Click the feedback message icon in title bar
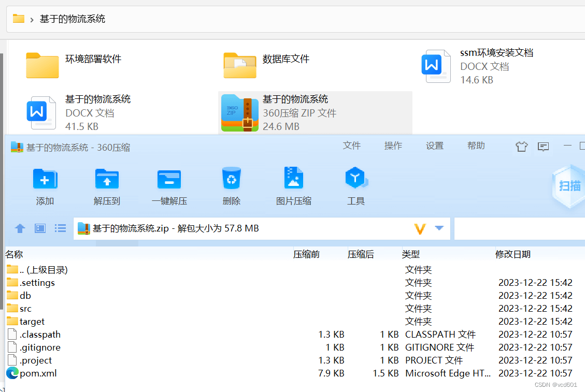Viewport: 585px width, 392px height. (543, 147)
